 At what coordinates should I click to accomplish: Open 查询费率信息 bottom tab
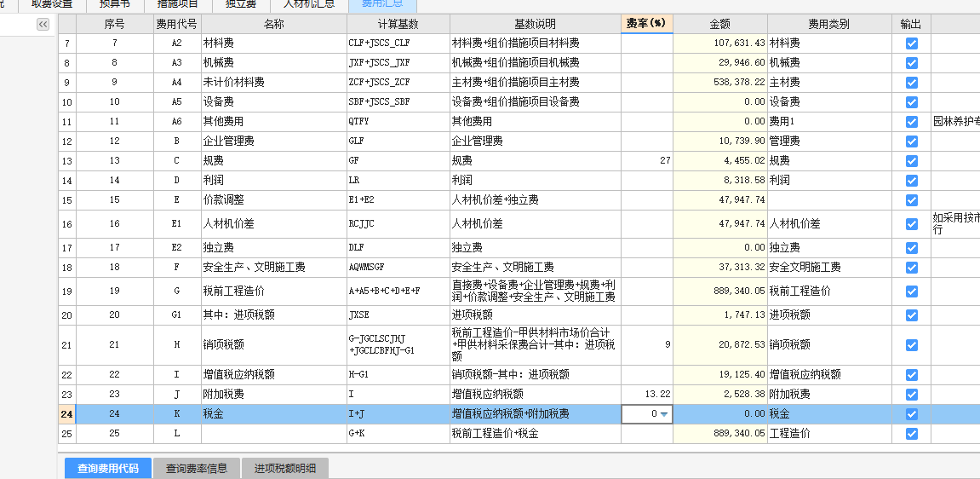(196, 469)
